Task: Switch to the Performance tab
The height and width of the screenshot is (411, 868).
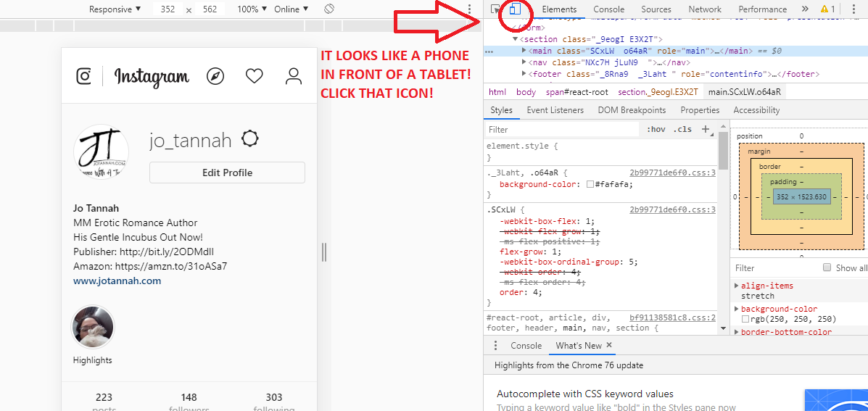Action: point(762,9)
